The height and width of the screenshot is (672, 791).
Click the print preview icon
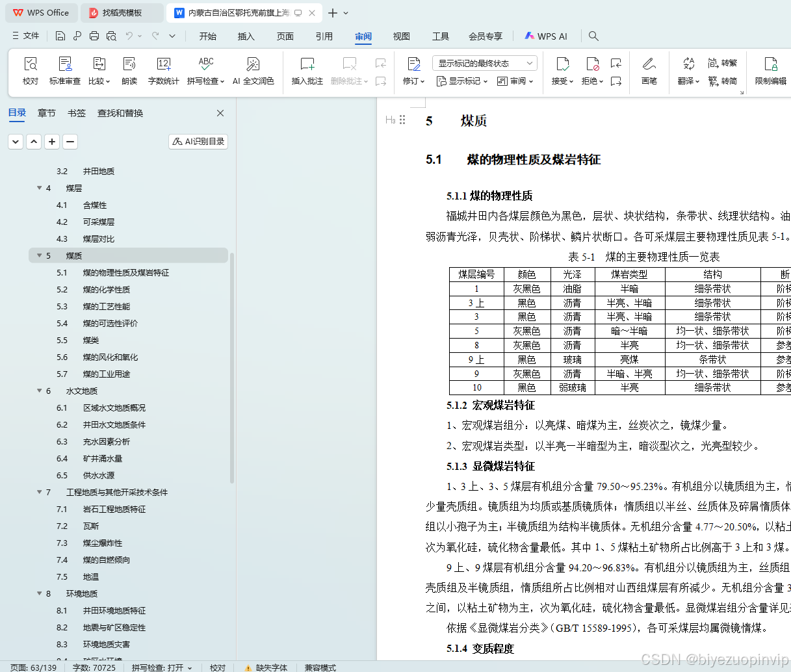(x=111, y=36)
